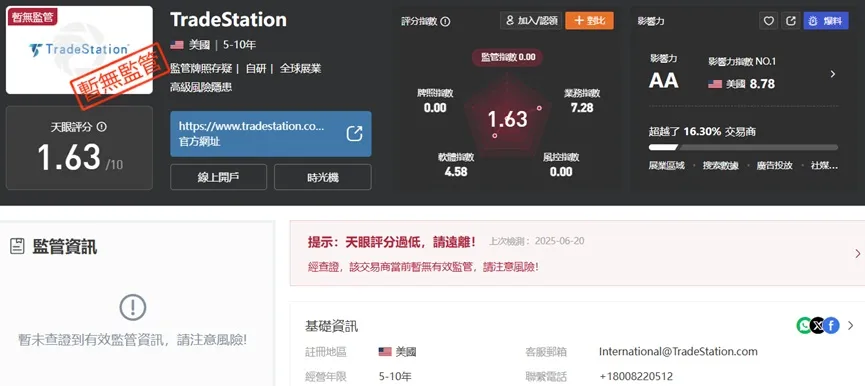The width and height of the screenshot is (865, 386).
Task: Click the TradeStation broker title
Action: tap(228, 20)
